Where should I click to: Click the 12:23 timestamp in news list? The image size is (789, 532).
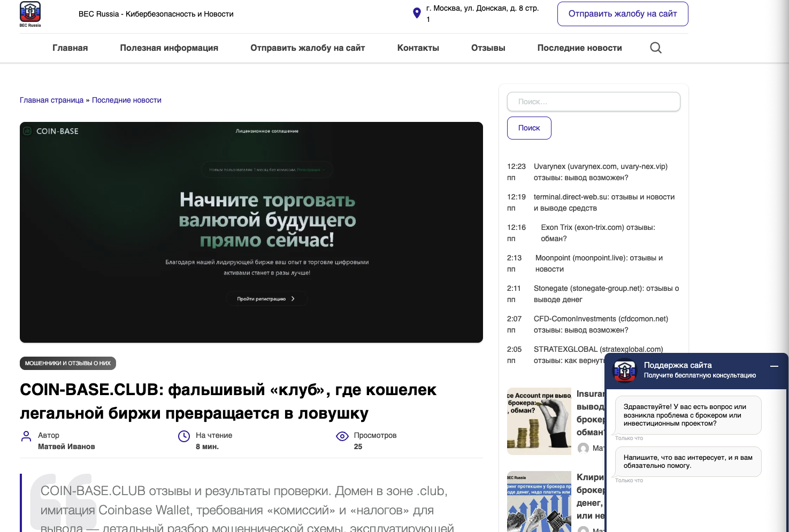click(x=517, y=166)
